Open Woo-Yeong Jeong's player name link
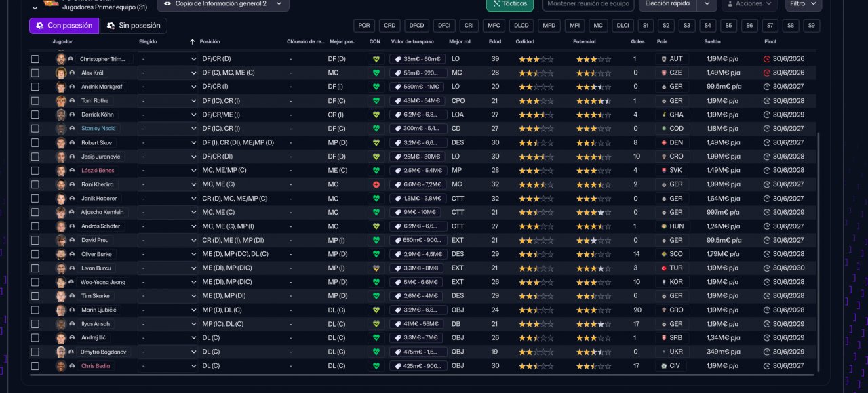Screen dimensions: 868x393 [x=103, y=282]
